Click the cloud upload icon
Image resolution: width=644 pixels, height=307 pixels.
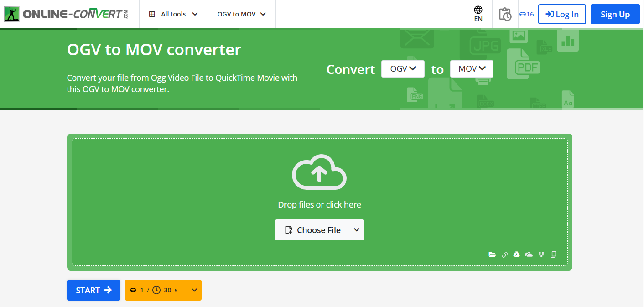(x=319, y=172)
